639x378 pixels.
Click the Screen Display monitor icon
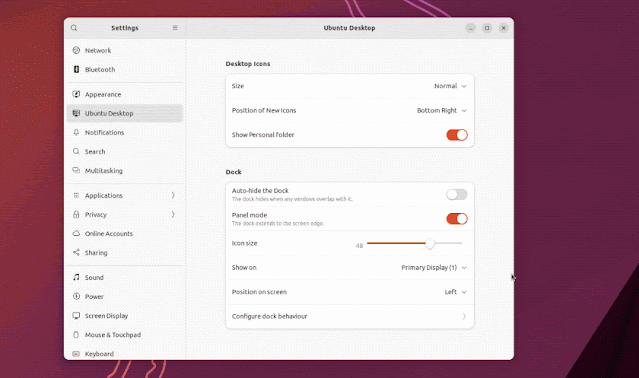[x=76, y=315]
